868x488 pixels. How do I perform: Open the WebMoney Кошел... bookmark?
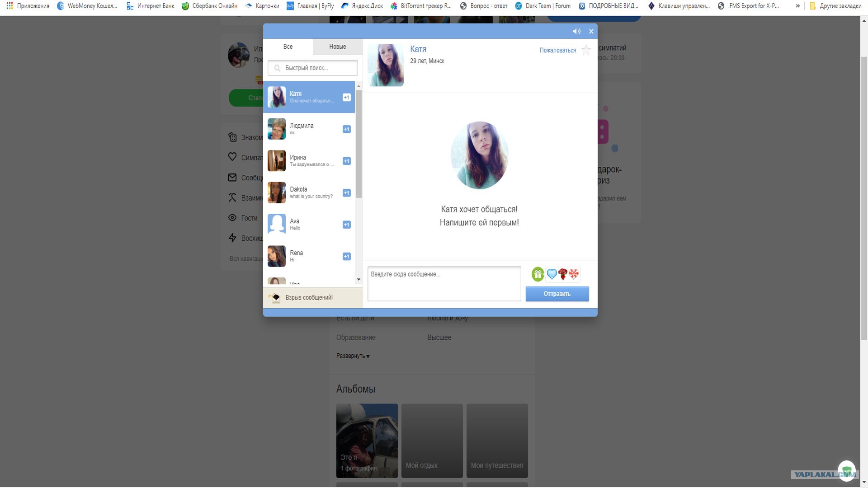[87, 6]
